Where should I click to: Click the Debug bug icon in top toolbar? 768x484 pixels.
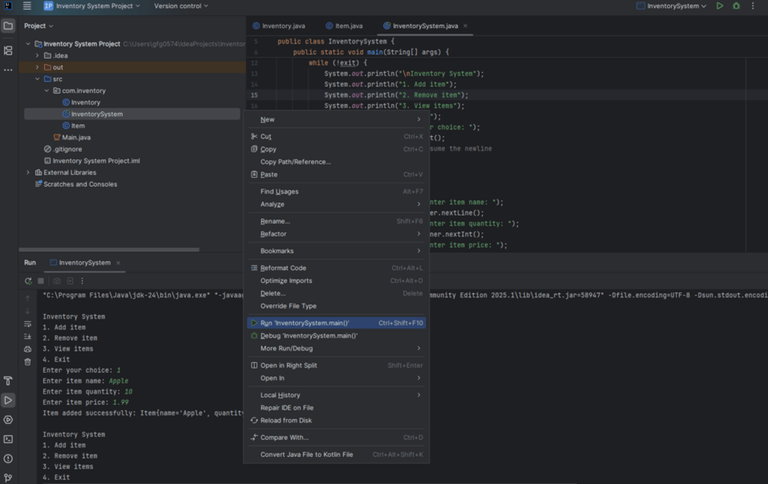737,6
